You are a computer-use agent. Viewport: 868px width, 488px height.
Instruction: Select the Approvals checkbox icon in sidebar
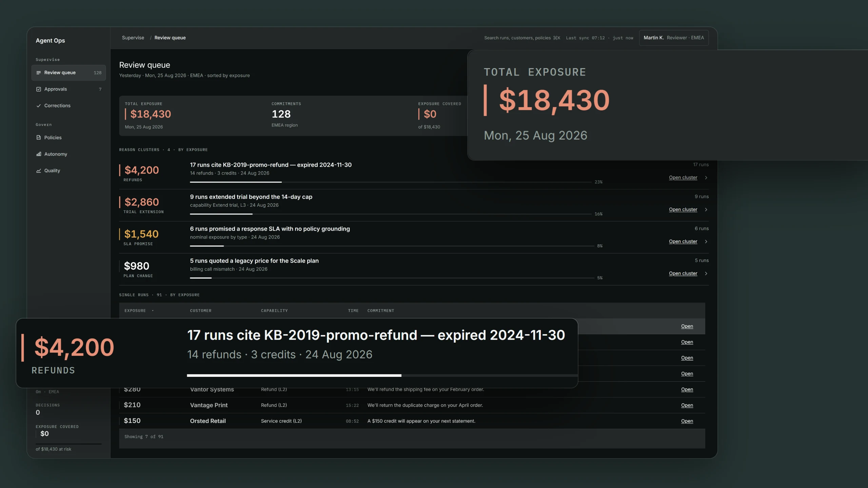tap(39, 89)
